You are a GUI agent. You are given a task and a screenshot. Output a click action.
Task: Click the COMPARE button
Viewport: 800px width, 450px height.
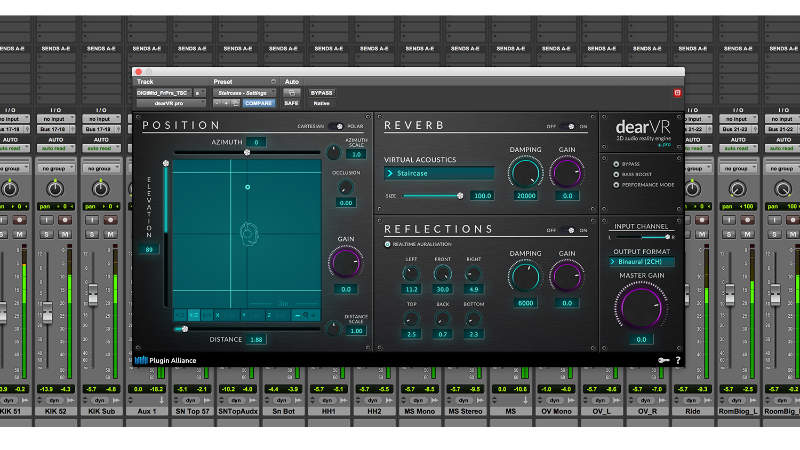pos(259,103)
